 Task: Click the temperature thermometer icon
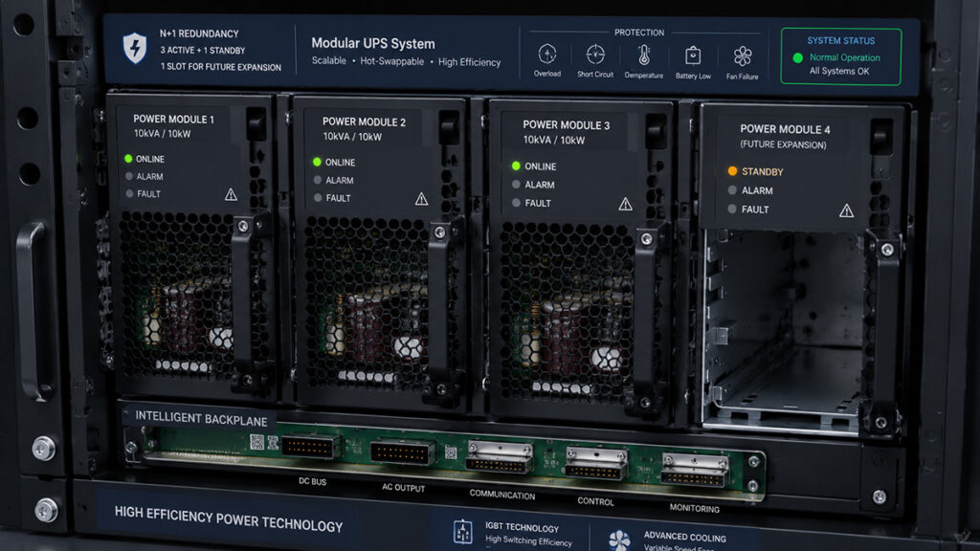(x=644, y=55)
